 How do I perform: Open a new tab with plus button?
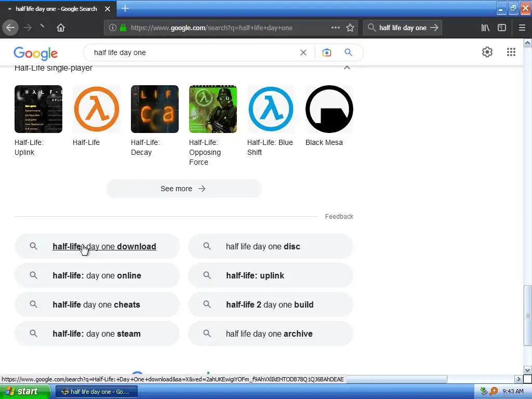click(x=125, y=8)
